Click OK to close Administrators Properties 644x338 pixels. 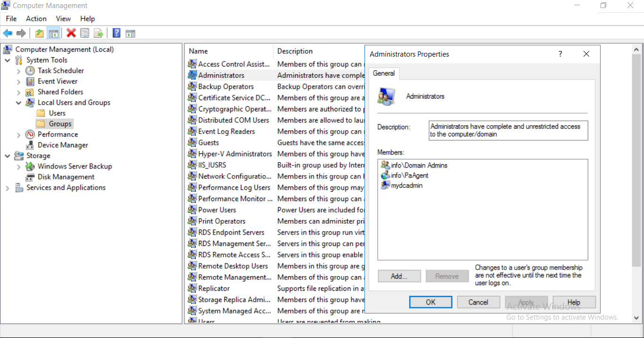pyautogui.click(x=430, y=302)
